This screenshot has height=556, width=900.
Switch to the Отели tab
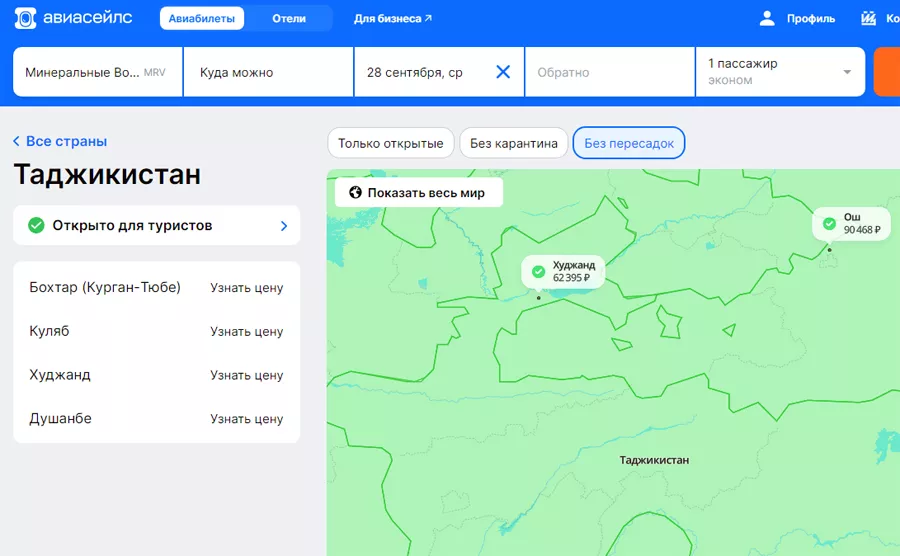point(289,18)
